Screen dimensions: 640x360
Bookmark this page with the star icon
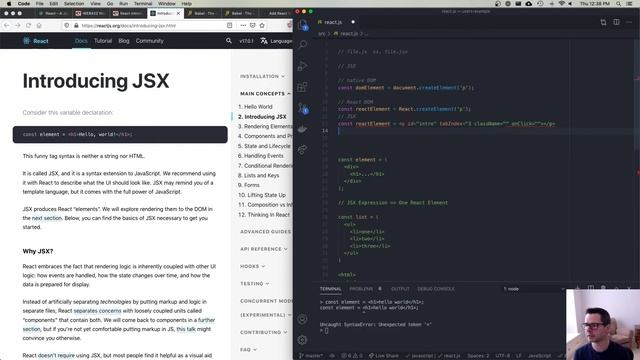point(262,25)
